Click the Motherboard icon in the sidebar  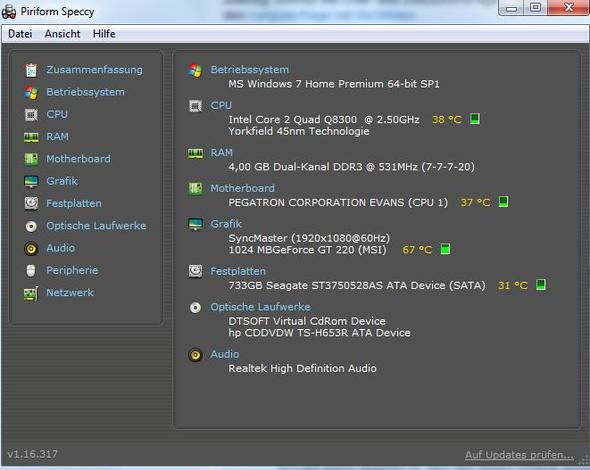click(x=31, y=159)
